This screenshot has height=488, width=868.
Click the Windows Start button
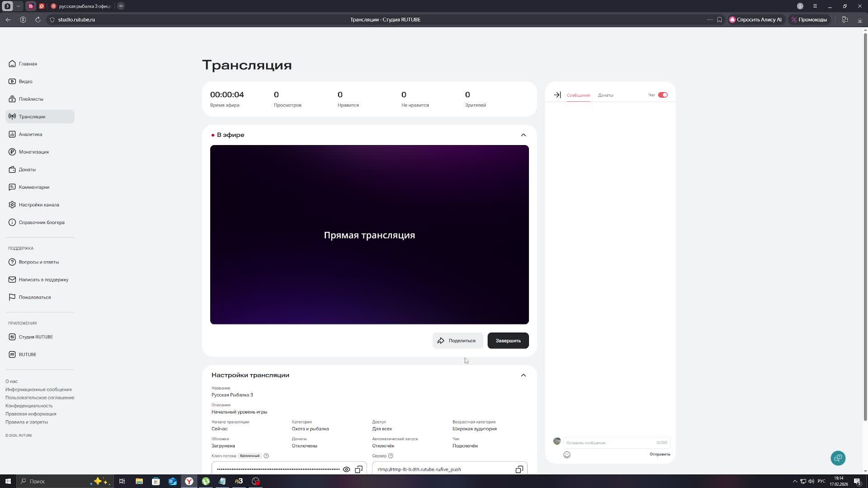pyautogui.click(x=8, y=481)
